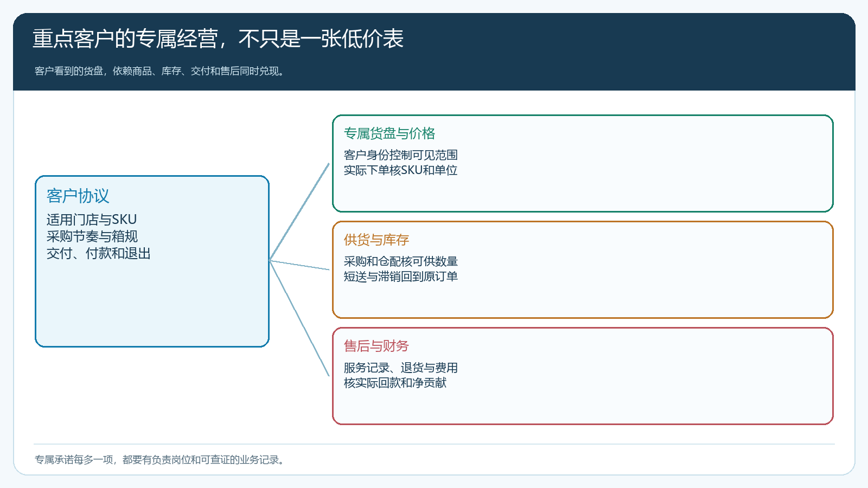
Task: Click the 客户协议 heading
Action: pos(78,196)
